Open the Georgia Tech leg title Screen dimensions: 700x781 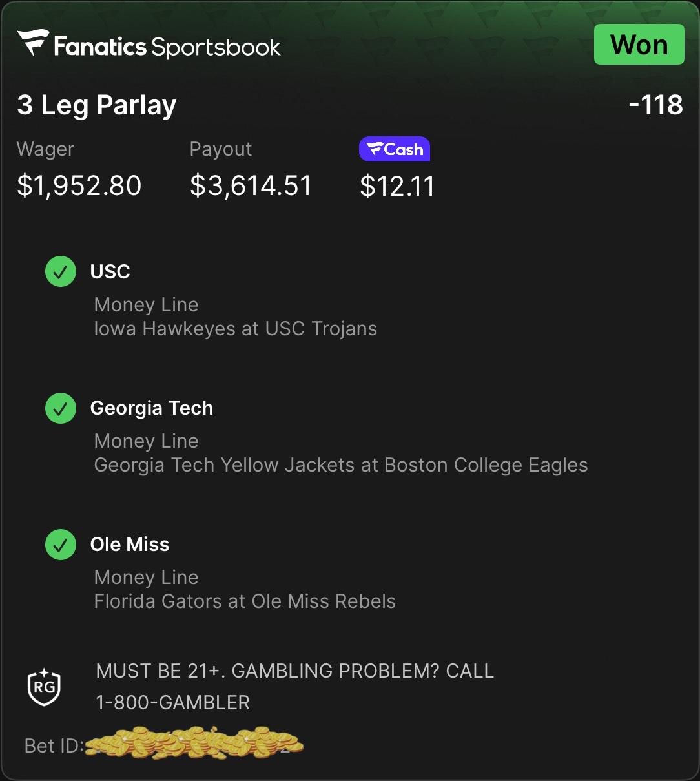[x=152, y=408]
